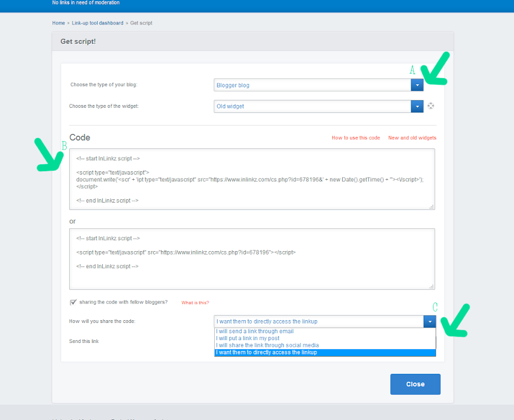Open the widget type dropdown arrow

point(417,107)
